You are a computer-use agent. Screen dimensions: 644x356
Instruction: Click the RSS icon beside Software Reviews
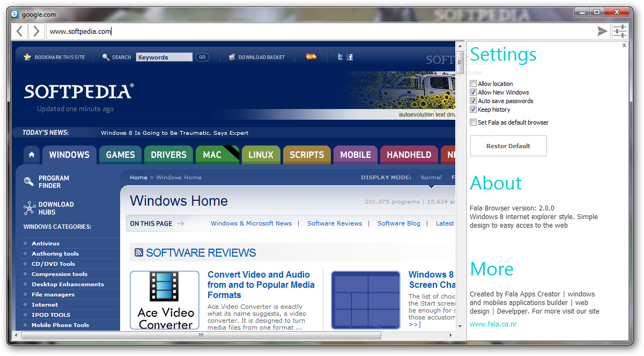139,252
